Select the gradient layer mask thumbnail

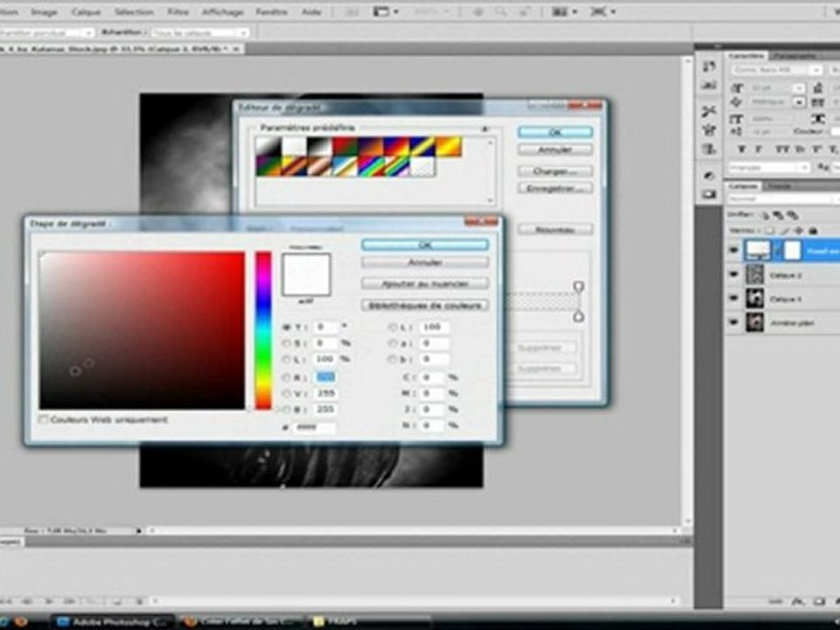[x=793, y=250]
